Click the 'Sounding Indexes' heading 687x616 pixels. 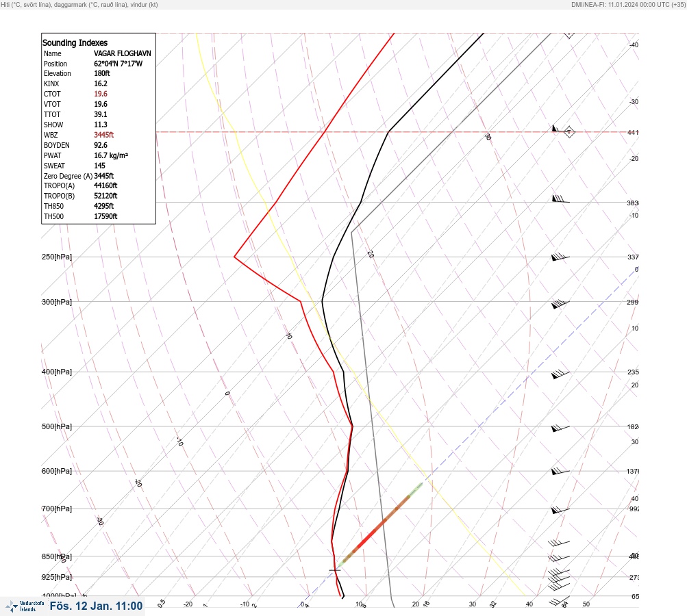click(75, 43)
